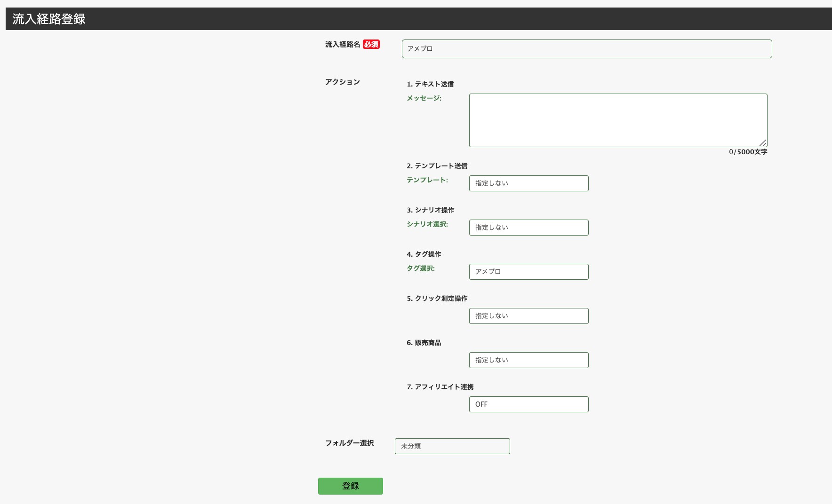Click the green メッセージ: label
Image resolution: width=832 pixels, height=504 pixels.
pos(424,98)
